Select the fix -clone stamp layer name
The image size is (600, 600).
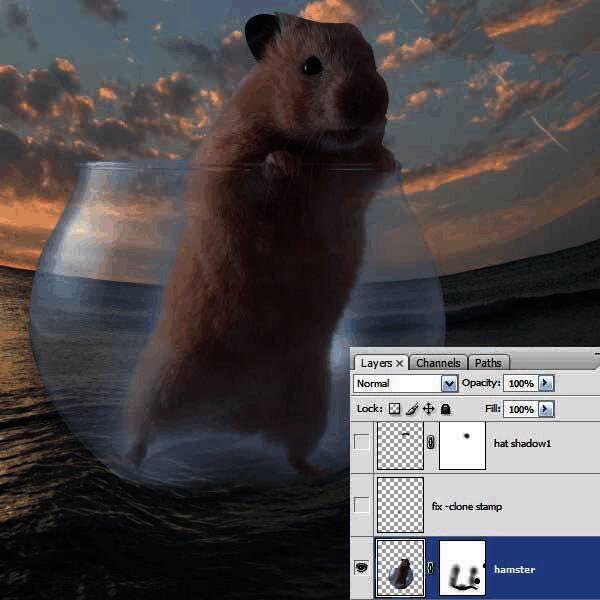coord(467,507)
